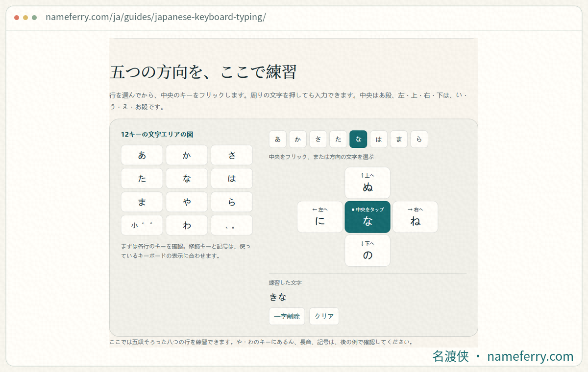Click the namferry.com URL in the address bar
Image resolution: width=588 pixels, height=372 pixels.
coord(156,17)
